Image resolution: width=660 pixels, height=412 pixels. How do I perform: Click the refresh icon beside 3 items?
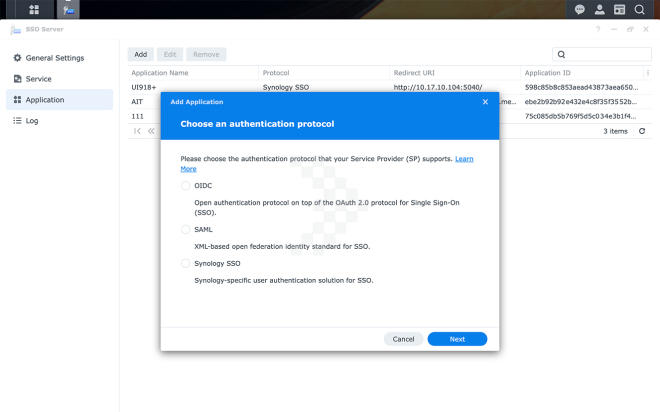(x=641, y=131)
